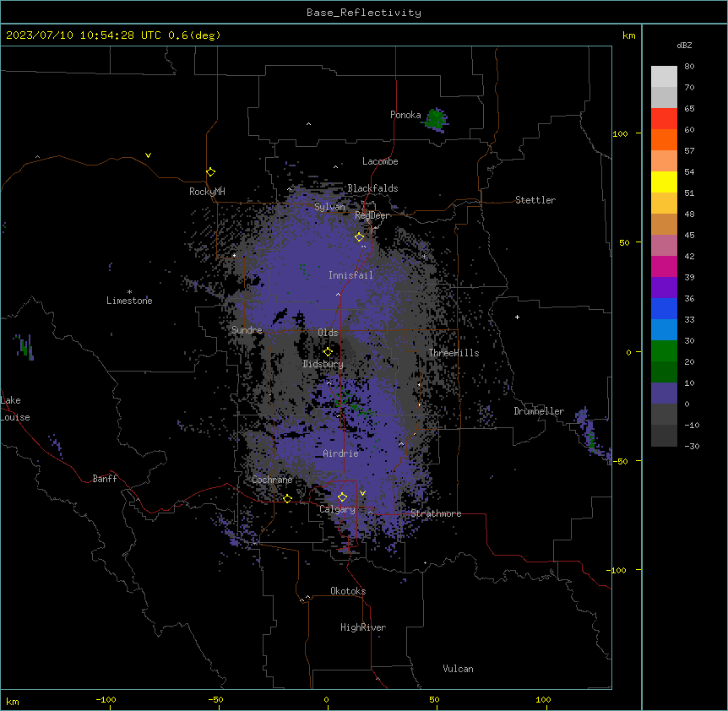Select the yellow diamond marker below Cochrane
Viewport: 728px width, 711px height.
coord(287,498)
